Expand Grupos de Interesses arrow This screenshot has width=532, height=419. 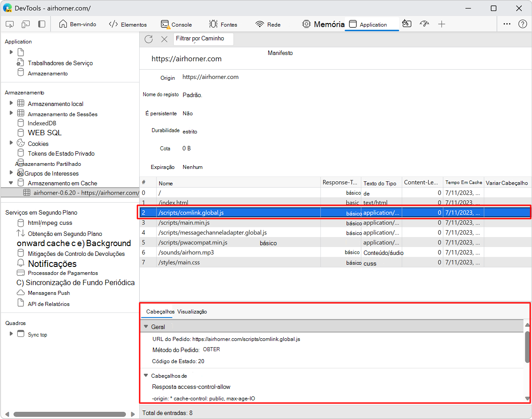pos(11,172)
